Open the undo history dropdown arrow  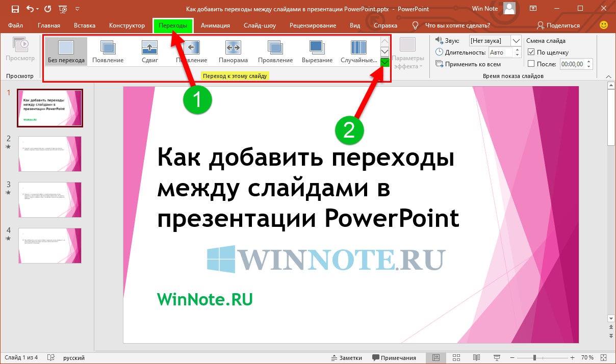(x=37, y=9)
